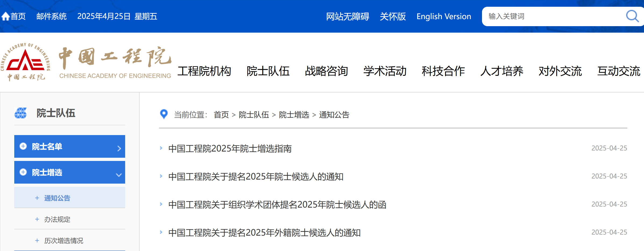This screenshot has height=251, width=644.
Task: Enable 关怀版 accessibility mode
Action: [393, 16]
